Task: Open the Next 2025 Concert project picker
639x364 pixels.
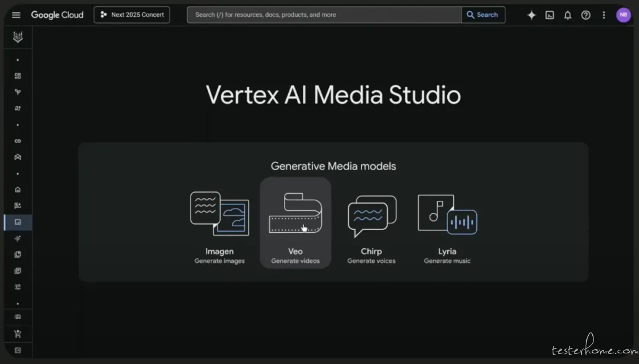Action: (x=131, y=15)
